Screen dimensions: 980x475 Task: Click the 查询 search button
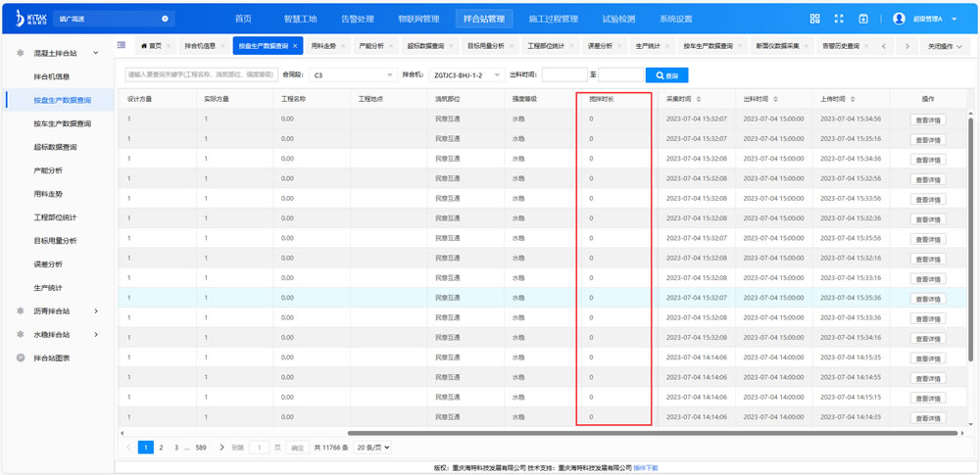pyautogui.click(x=667, y=75)
